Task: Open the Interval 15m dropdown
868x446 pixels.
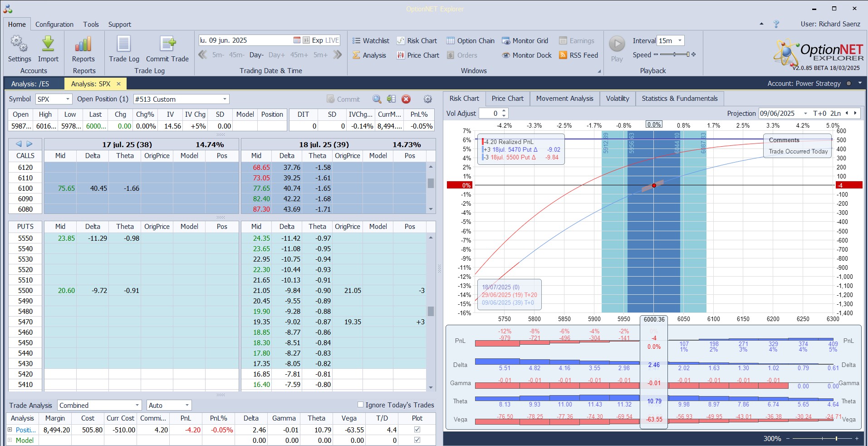Action: [680, 41]
